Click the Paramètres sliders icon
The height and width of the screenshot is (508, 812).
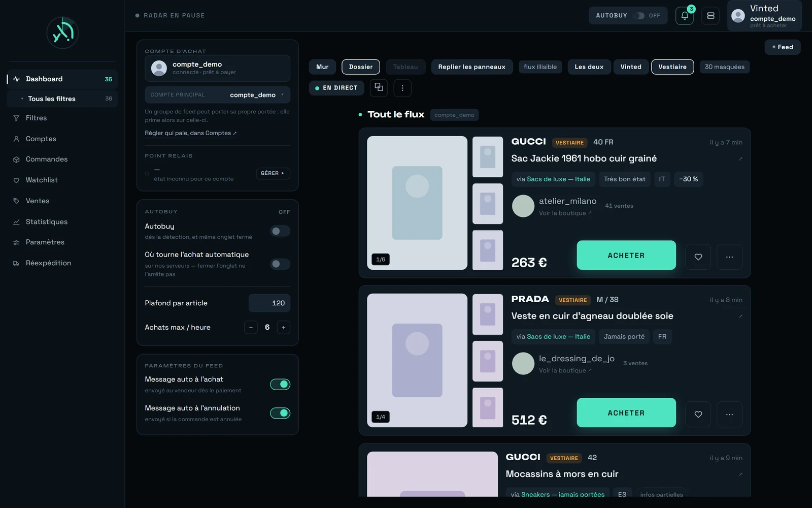tap(16, 242)
